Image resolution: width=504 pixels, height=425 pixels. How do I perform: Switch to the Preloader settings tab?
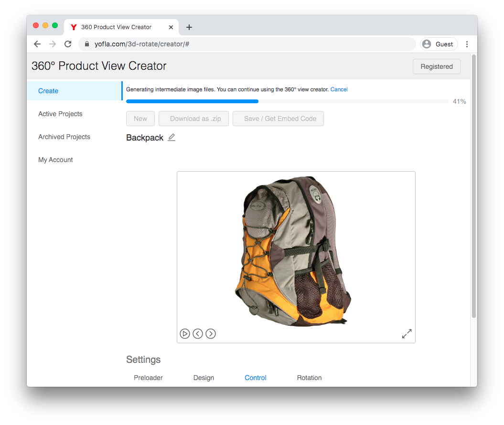pyautogui.click(x=148, y=378)
